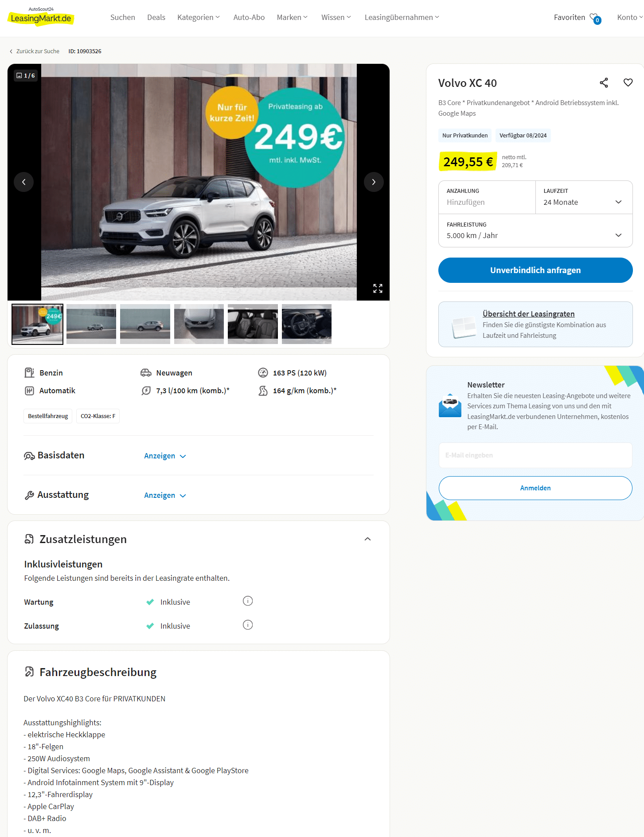Show next image with right arrow
644x837 pixels.
tap(374, 182)
